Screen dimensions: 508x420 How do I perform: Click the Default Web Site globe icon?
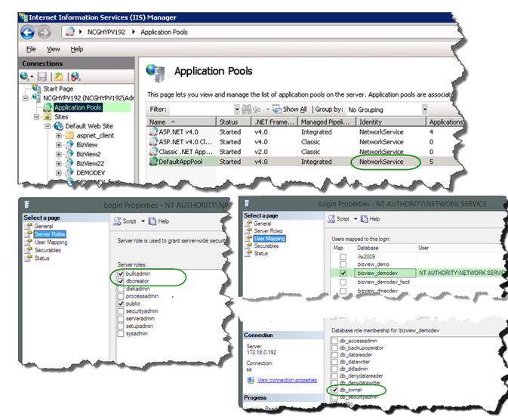tap(59, 126)
